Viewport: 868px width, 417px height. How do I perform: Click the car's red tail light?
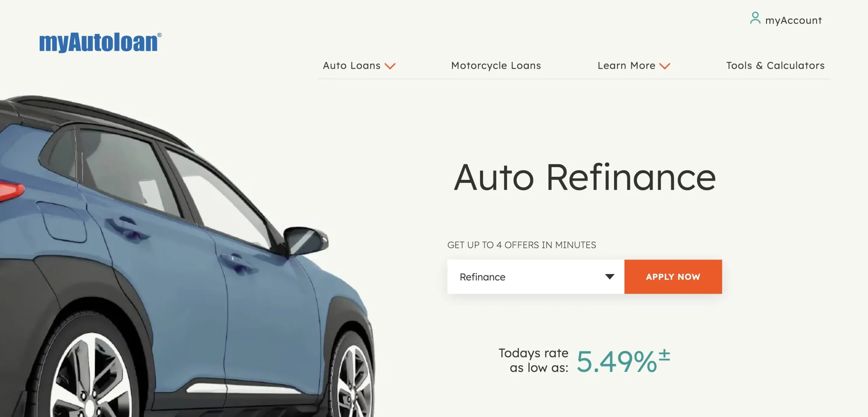click(11, 191)
